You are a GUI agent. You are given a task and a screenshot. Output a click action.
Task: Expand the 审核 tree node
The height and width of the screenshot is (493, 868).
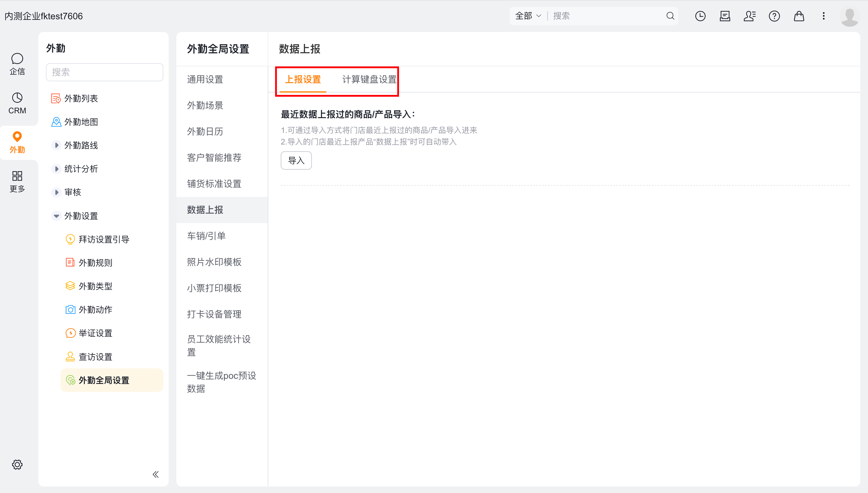(x=57, y=192)
